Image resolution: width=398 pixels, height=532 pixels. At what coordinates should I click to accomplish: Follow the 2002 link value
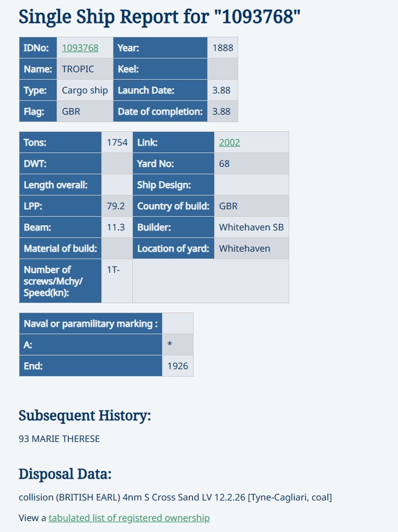[229, 143]
